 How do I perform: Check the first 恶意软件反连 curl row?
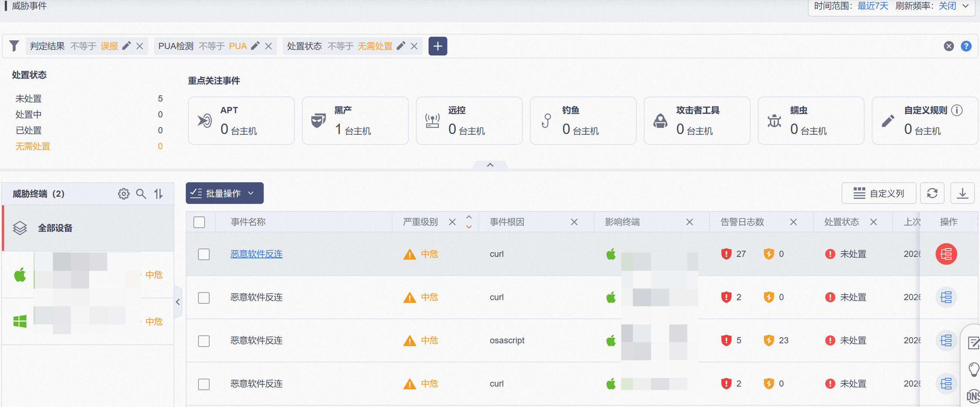click(x=204, y=254)
